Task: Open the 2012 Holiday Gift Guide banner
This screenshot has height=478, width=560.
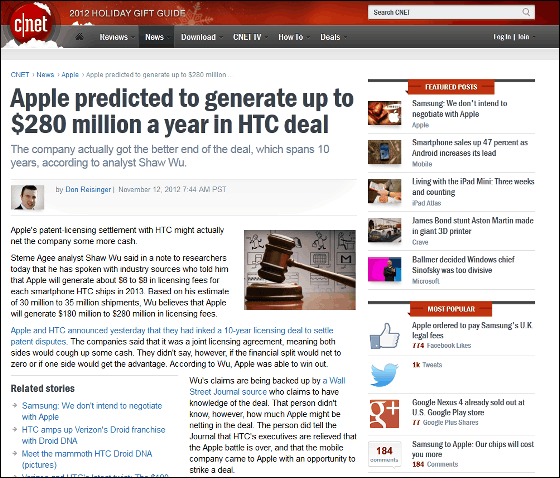Action: (128, 13)
